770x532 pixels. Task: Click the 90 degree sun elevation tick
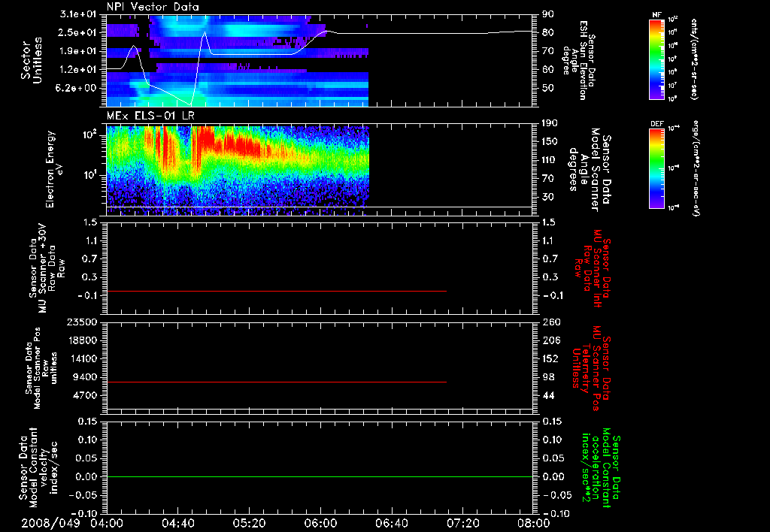(x=547, y=14)
